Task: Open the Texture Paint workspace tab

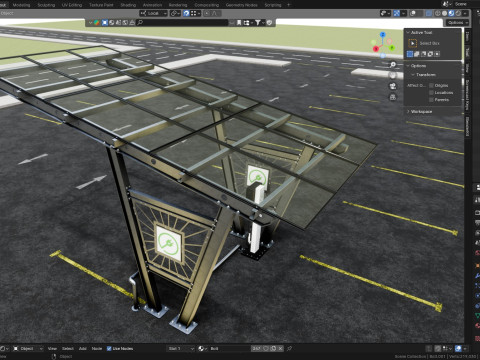Action: (x=101, y=5)
